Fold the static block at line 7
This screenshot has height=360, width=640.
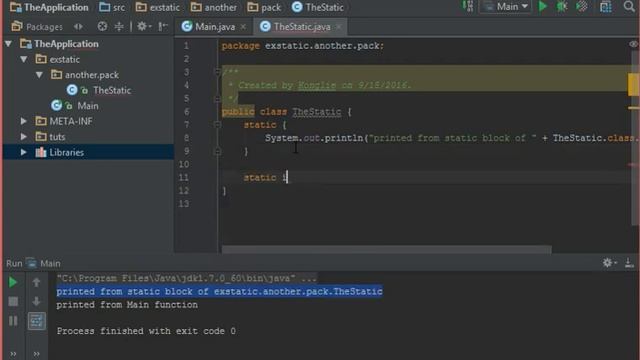[218, 124]
